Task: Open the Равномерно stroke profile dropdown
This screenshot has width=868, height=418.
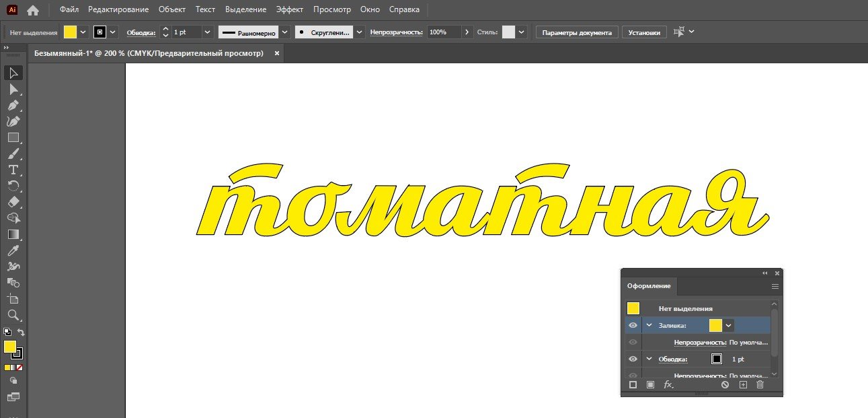Action: pyautogui.click(x=285, y=32)
